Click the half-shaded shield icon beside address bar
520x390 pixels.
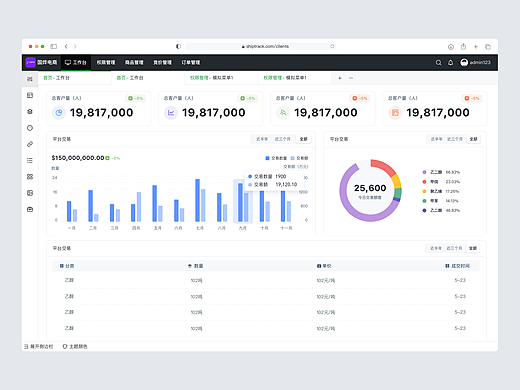point(178,46)
